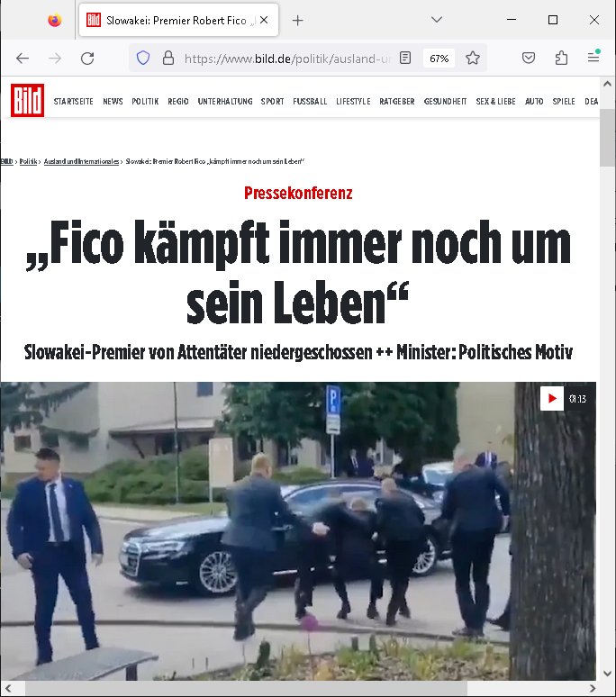
Task: Open the tracking protection shield icon
Action: click(143, 58)
